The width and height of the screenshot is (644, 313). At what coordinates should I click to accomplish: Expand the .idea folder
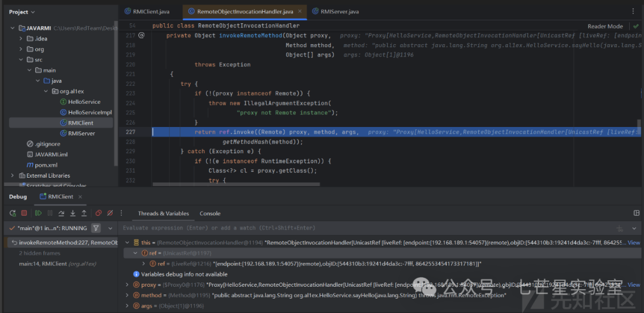pyautogui.click(x=21, y=39)
